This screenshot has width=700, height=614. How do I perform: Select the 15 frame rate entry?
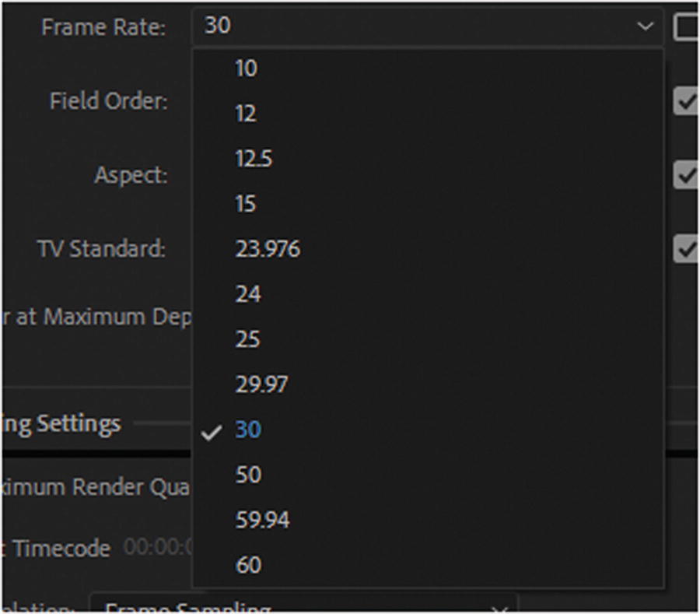point(246,204)
